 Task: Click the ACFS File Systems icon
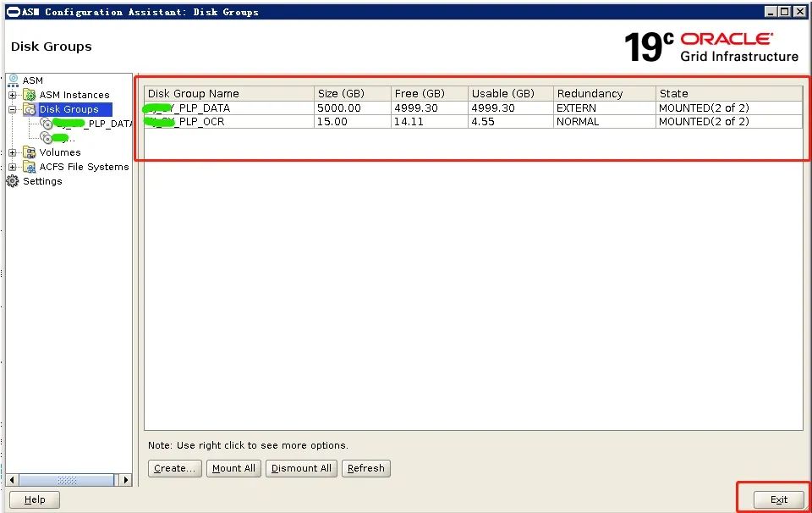(x=30, y=167)
